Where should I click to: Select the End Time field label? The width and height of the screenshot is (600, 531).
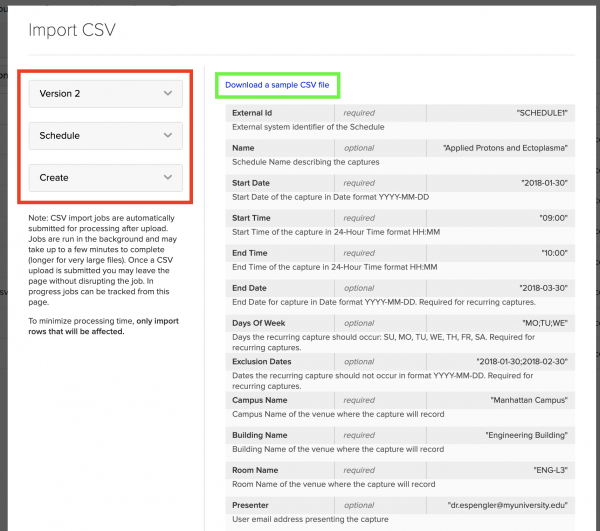pos(251,253)
